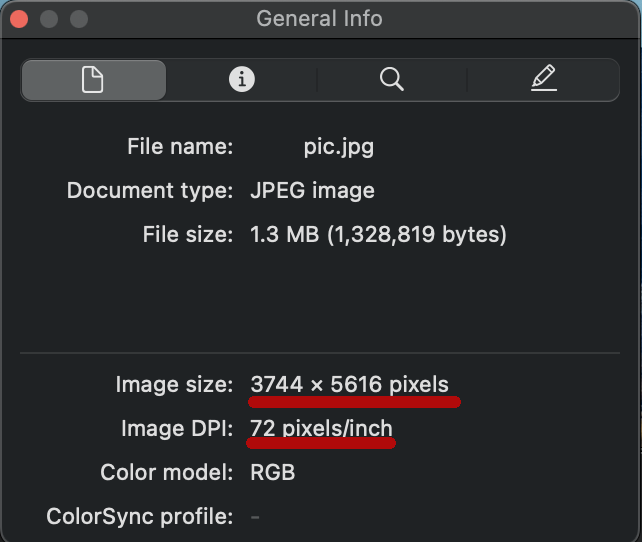Close the General Info window
The image size is (642, 542).
click(20, 19)
